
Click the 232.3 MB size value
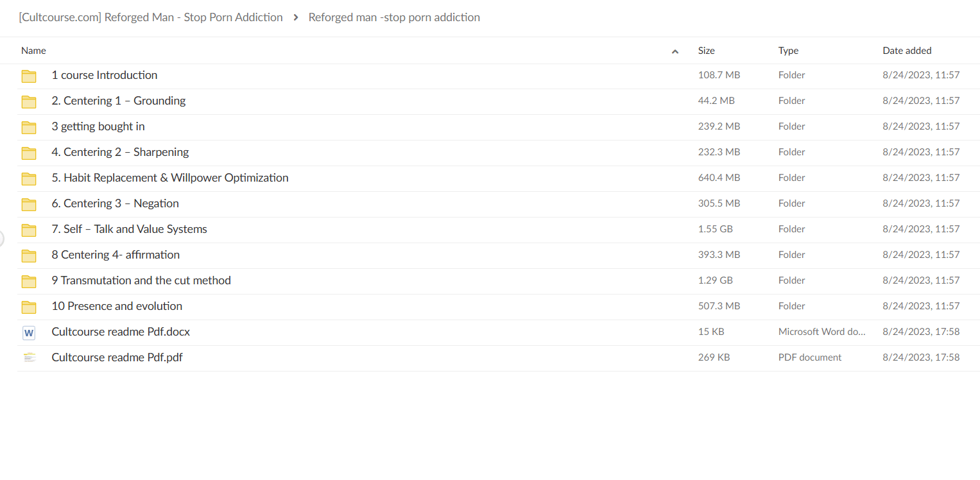pos(719,152)
